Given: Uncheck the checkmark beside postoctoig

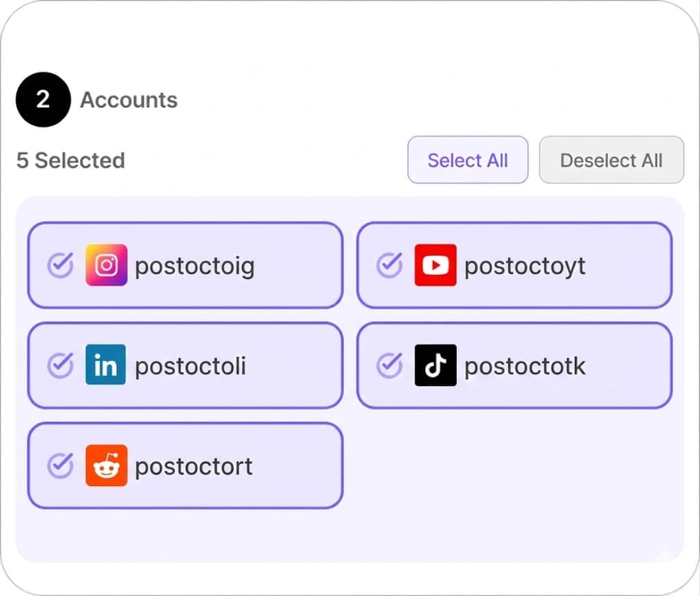Looking at the screenshot, I should (x=60, y=265).
